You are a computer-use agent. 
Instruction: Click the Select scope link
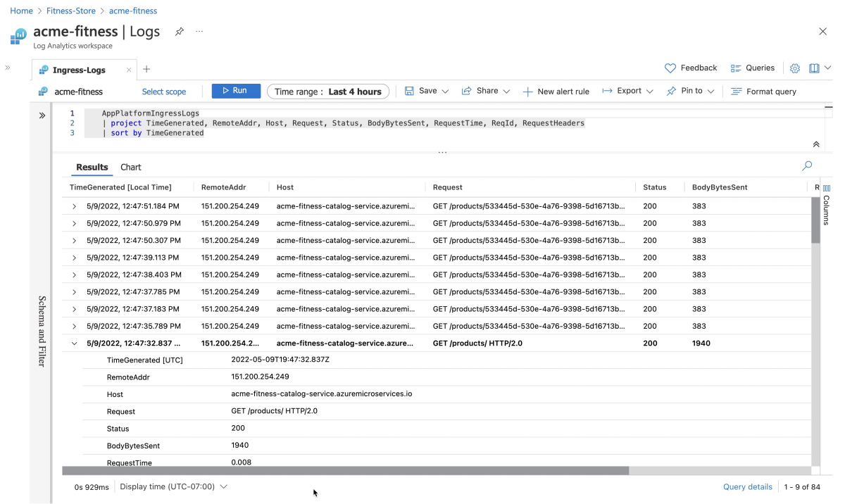[x=164, y=92]
